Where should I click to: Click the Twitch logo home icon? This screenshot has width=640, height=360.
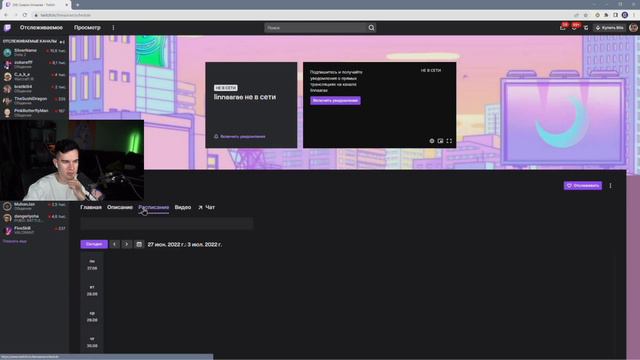click(x=7, y=28)
